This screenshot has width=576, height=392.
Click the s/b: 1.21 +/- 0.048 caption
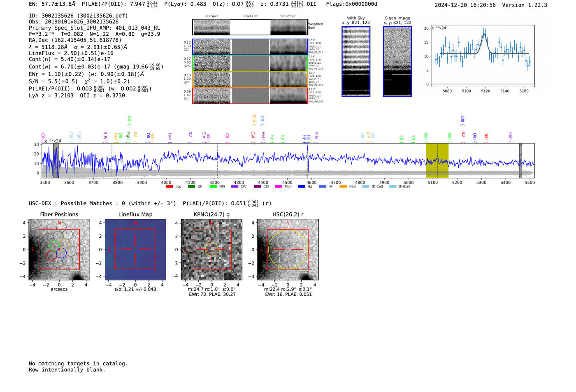pos(135,289)
